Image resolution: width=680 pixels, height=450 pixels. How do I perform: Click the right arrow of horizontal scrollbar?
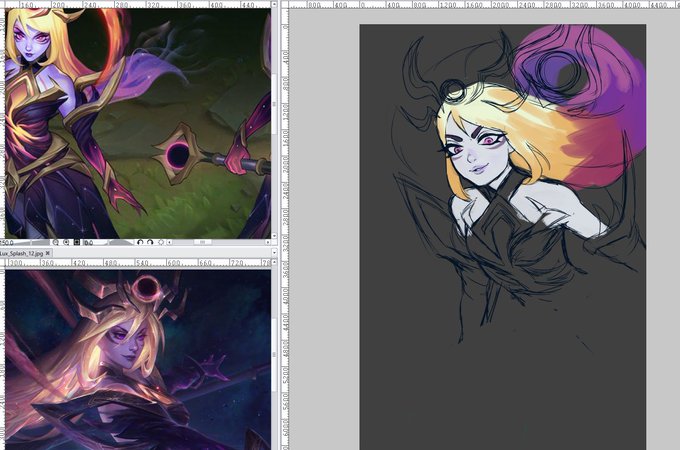pos(268,242)
